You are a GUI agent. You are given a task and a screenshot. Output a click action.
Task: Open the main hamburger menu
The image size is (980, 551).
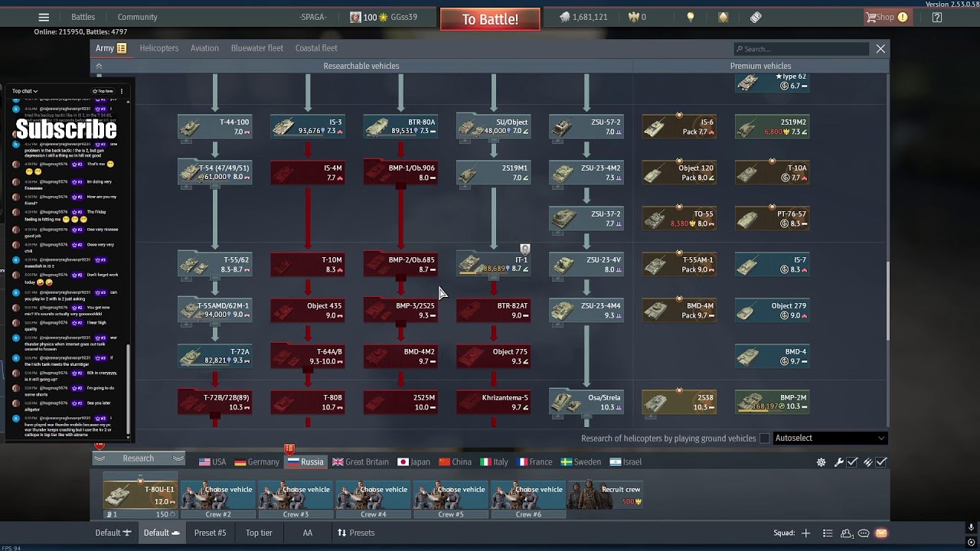[x=44, y=17]
